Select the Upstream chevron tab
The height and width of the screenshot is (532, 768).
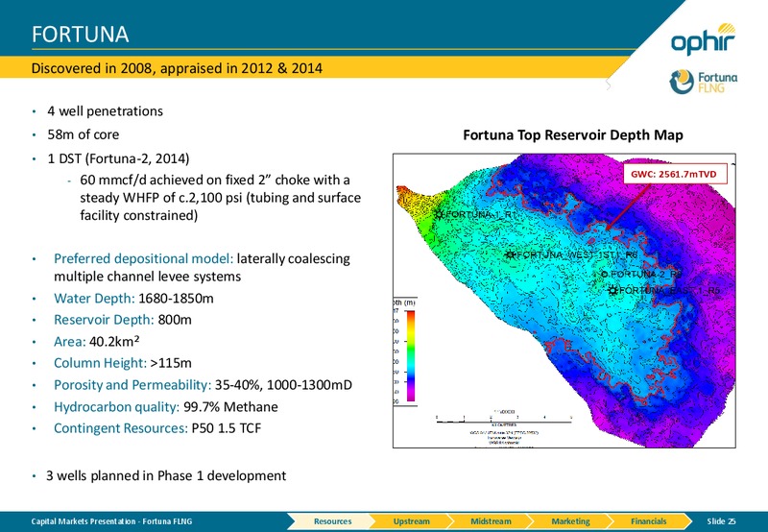pos(412,521)
